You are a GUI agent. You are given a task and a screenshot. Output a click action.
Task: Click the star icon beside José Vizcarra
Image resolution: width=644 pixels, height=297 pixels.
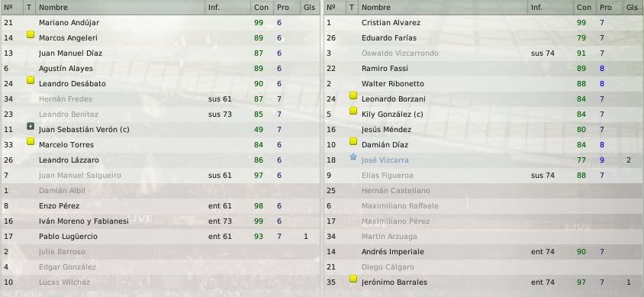click(353, 157)
